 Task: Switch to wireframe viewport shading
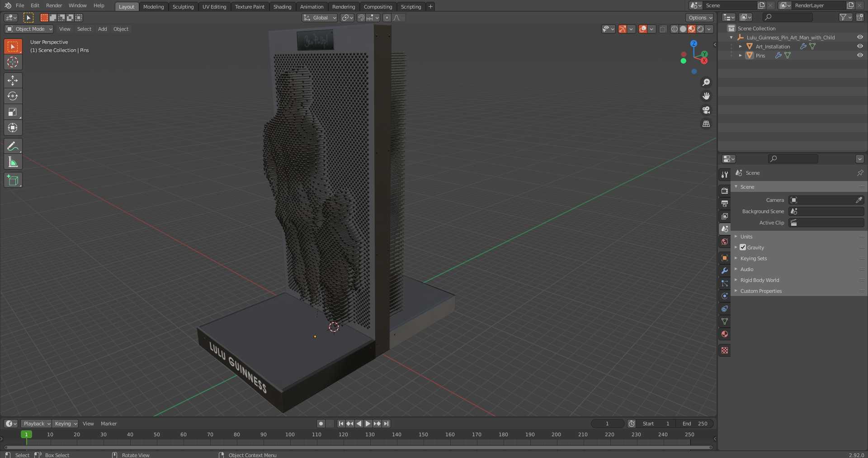675,29
